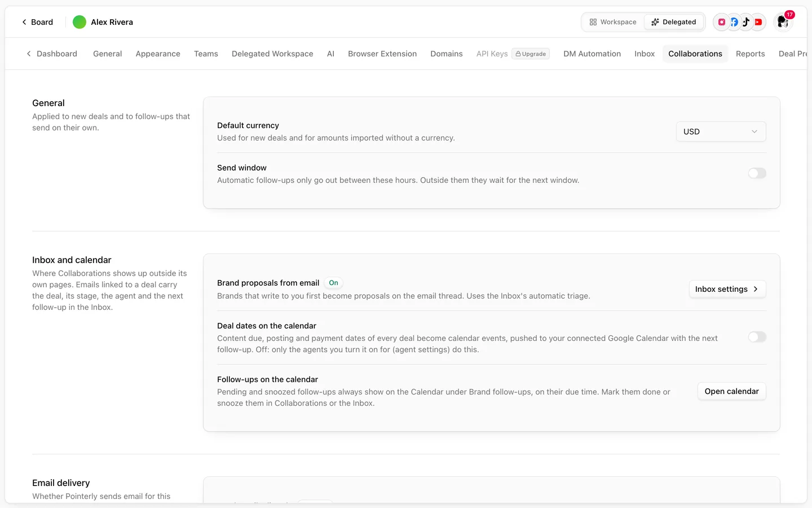Click the Open calendar button
The height and width of the screenshot is (508, 812).
tap(731, 391)
